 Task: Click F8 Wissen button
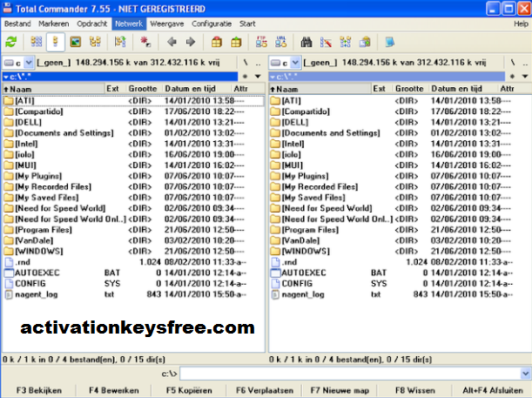tap(415, 390)
